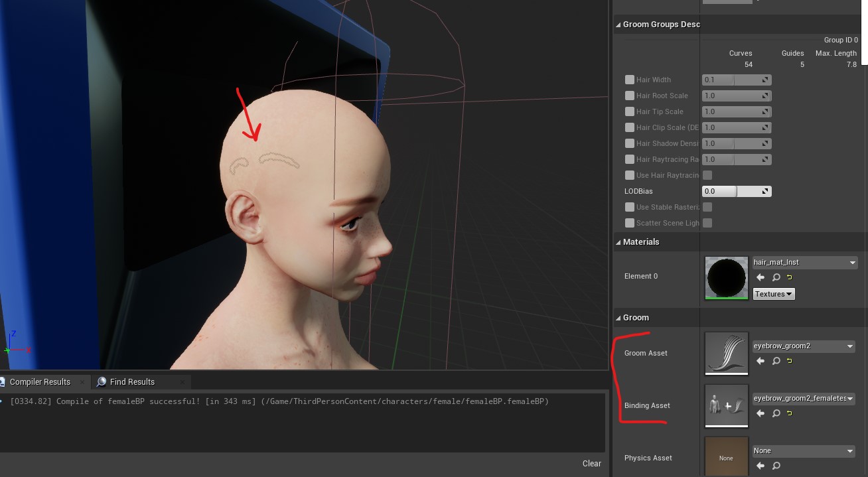Enable the Hair Tip Scale override checkbox
The width and height of the screenshot is (868, 477).
coord(629,111)
